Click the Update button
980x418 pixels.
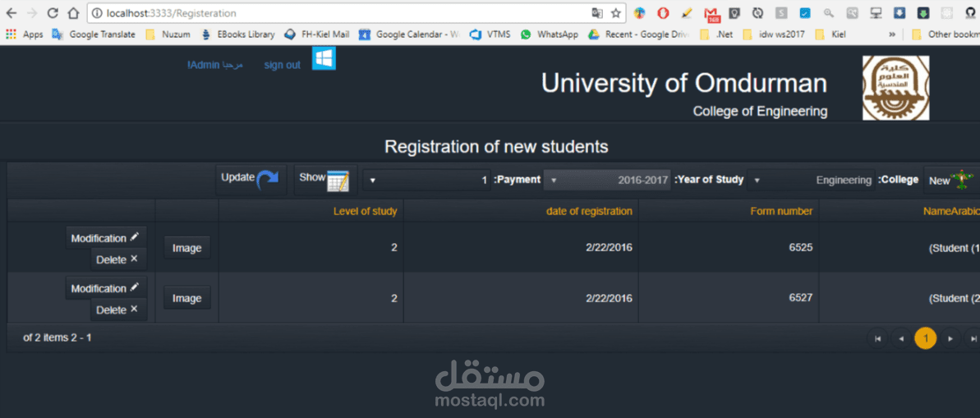pyautogui.click(x=251, y=180)
